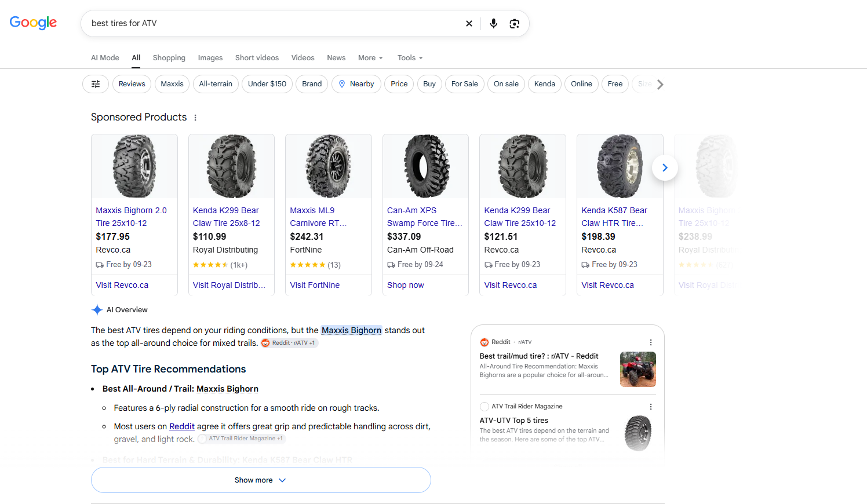This screenshot has height=504, width=867.
Task: Enable the Under $150 filter chip
Action: coord(267,84)
